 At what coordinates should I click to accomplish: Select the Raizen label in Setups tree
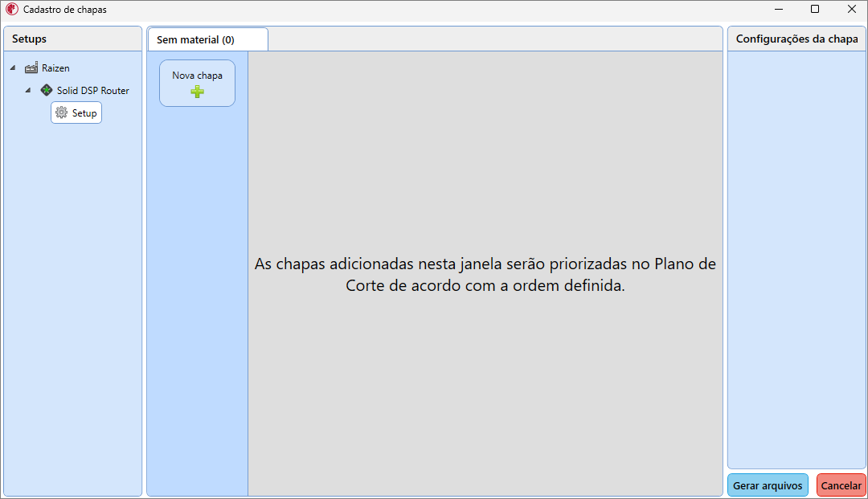click(x=56, y=68)
